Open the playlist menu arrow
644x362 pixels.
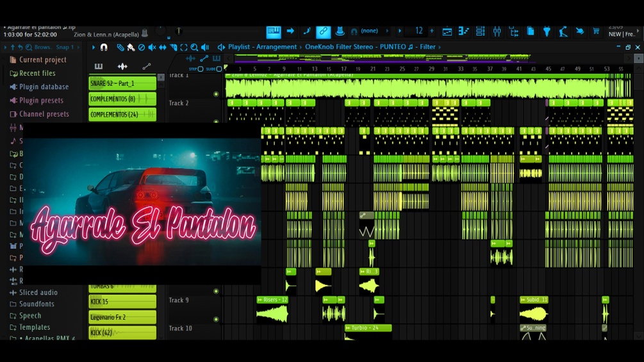pos(93,47)
